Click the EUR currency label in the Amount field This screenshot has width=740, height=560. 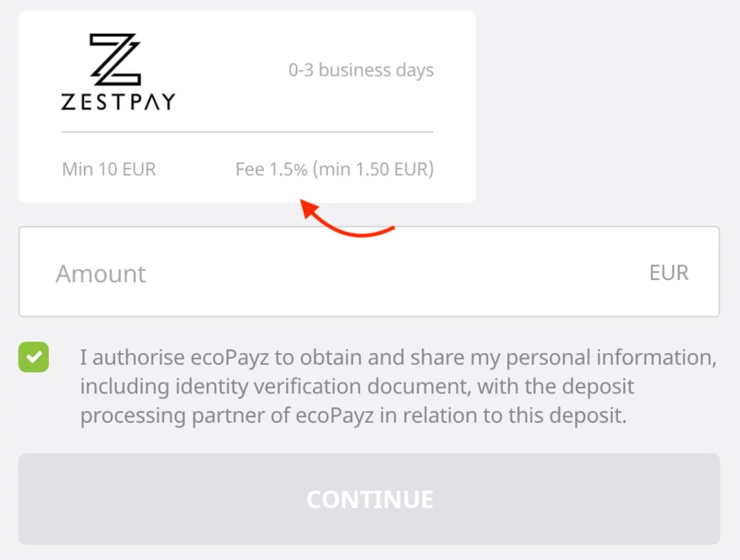669,272
